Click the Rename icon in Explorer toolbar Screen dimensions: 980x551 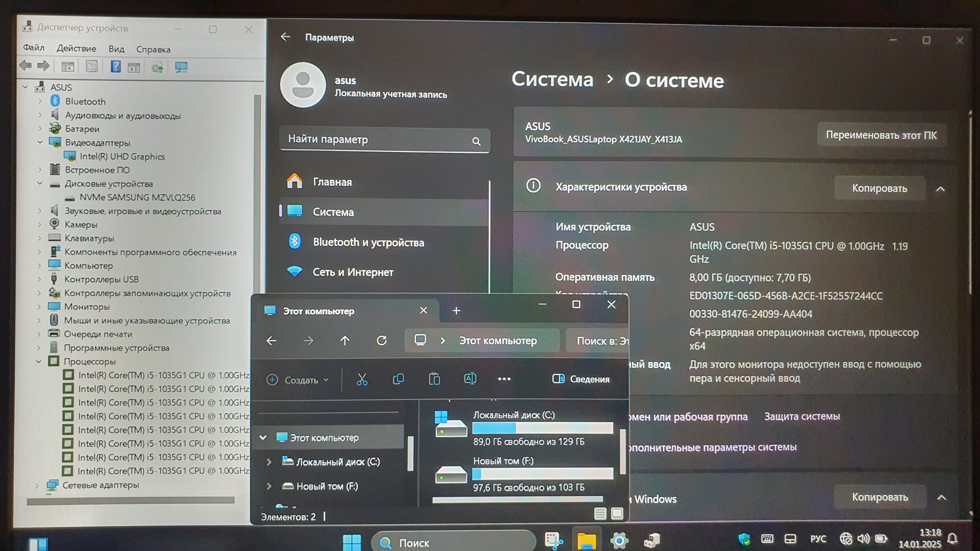pyautogui.click(x=470, y=379)
